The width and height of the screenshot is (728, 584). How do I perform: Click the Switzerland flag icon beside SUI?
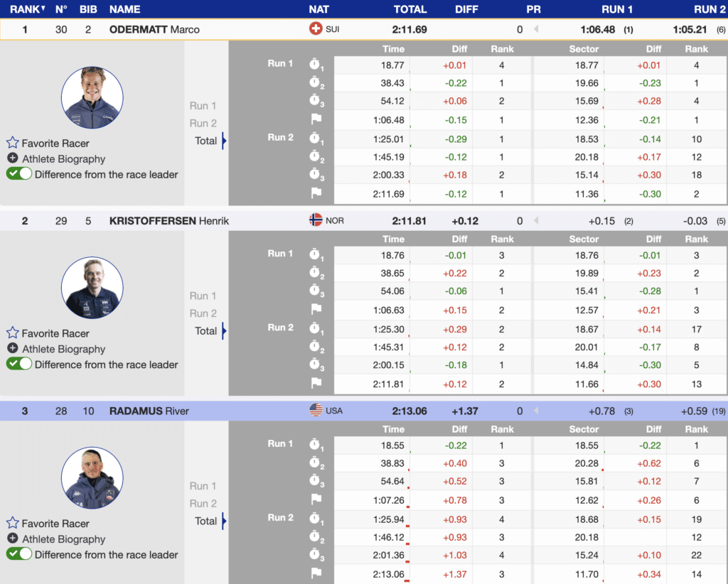(x=316, y=29)
